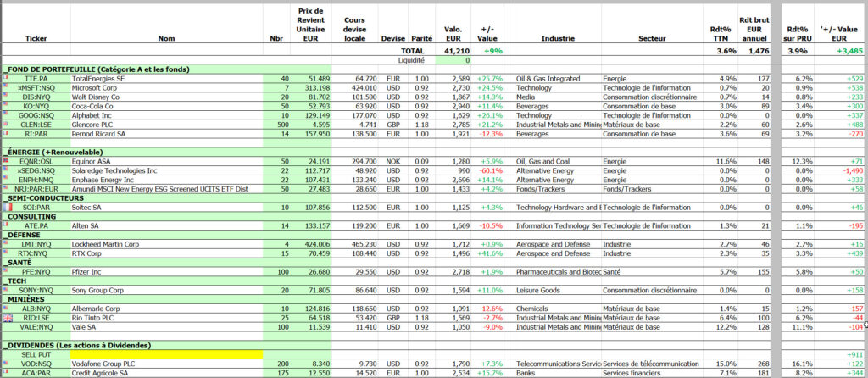Select ticker cell KO:NYQ
Screen dimensions: 868x378
(x=36, y=106)
